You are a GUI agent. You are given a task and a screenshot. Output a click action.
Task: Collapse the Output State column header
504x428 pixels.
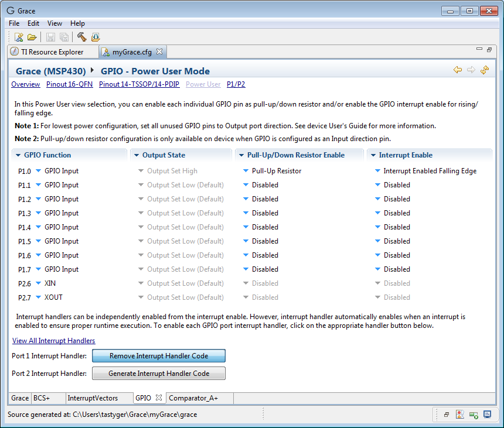click(x=136, y=155)
